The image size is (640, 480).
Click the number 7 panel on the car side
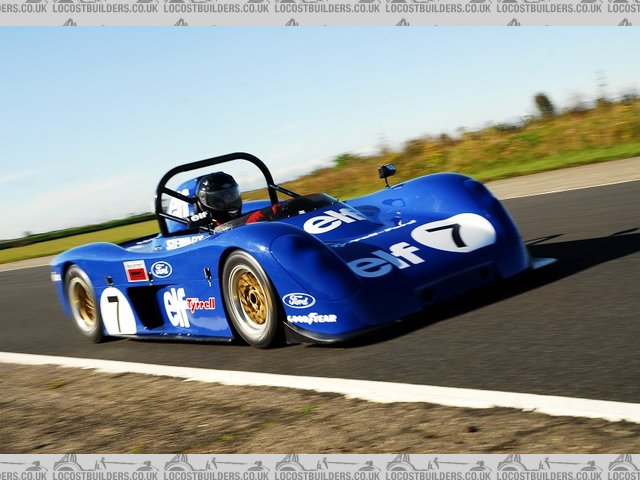[117, 311]
